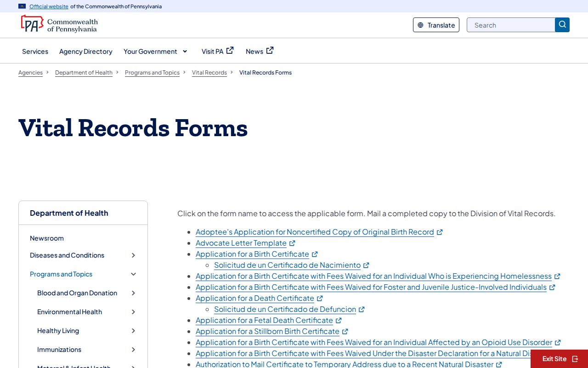Open the Agency Directory menu item
Image resolution: width=588 pixels, height=368 pixels.
[86, 52]
